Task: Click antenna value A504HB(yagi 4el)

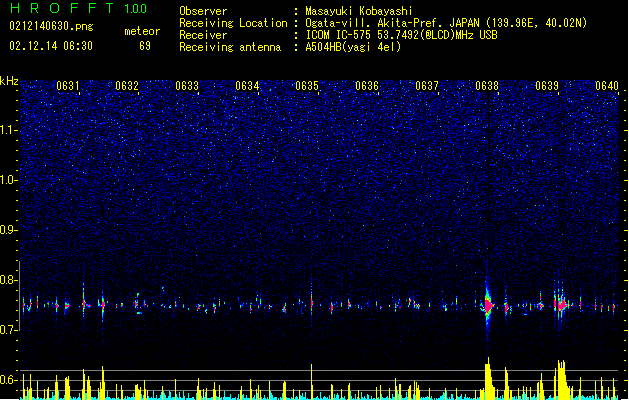Action: (x=353, y=47)
